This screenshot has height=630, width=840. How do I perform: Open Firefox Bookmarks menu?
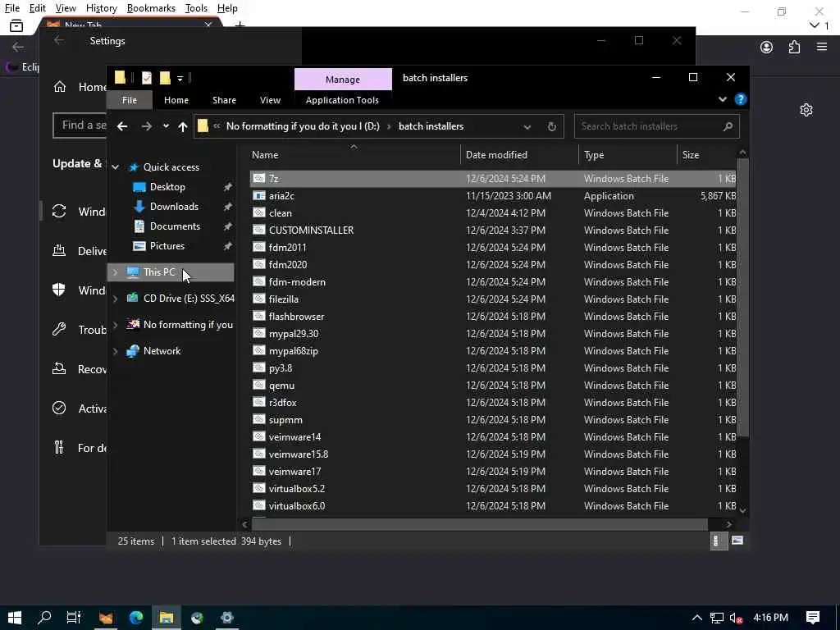(151, 8)
